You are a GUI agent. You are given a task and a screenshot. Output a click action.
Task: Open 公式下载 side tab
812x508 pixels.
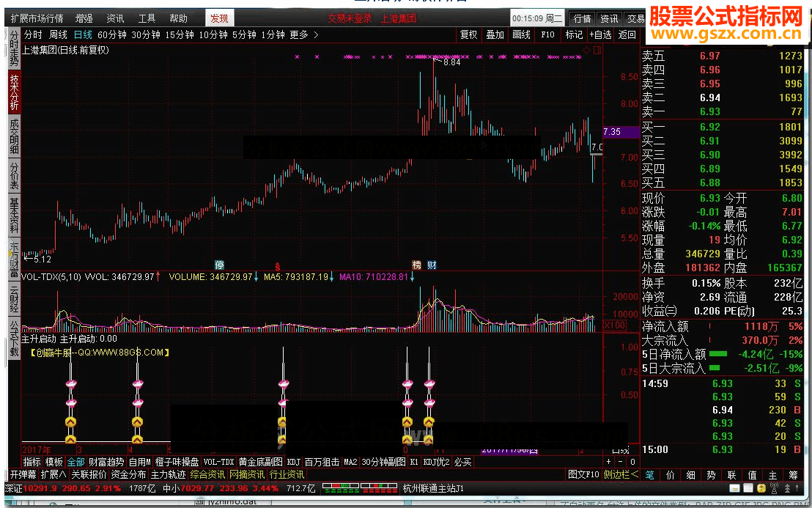click(14, 339)
